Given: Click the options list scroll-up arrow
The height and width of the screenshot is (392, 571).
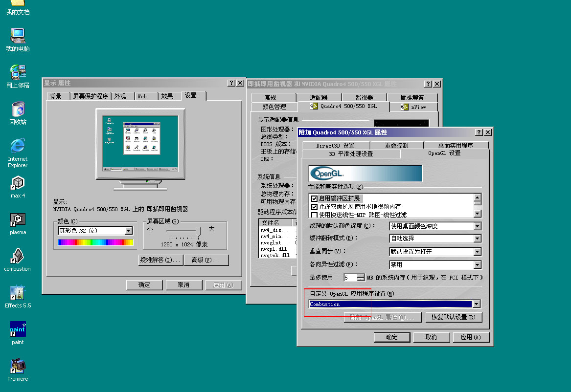Looking at the screenshot, I should point(477,198).
